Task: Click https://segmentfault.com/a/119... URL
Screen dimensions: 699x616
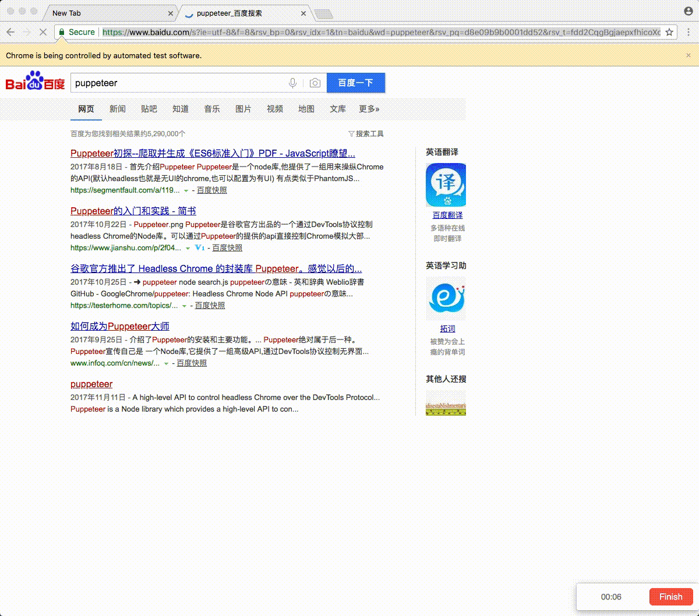Action: (x=125, y=190)
